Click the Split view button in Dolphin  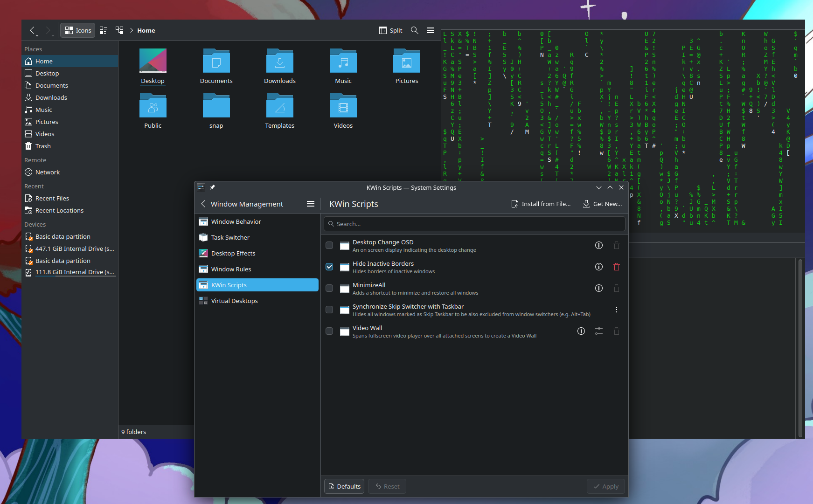391,30
